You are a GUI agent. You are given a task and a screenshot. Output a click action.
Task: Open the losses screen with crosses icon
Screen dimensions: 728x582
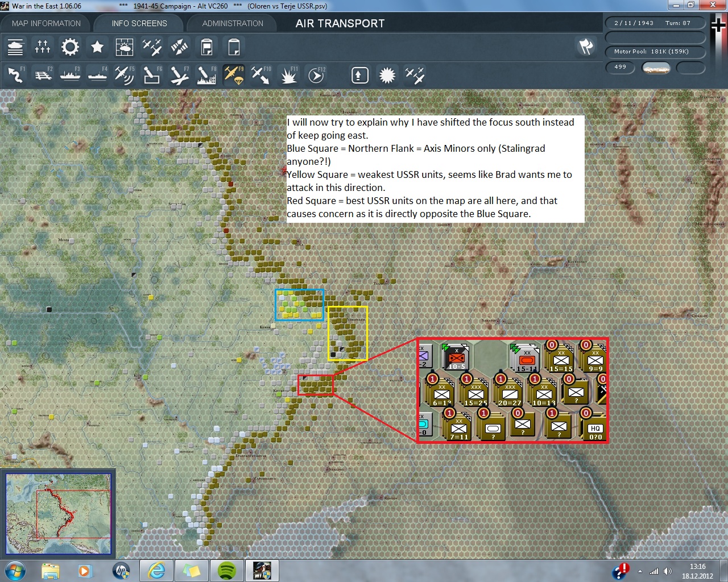coord(43,47)
